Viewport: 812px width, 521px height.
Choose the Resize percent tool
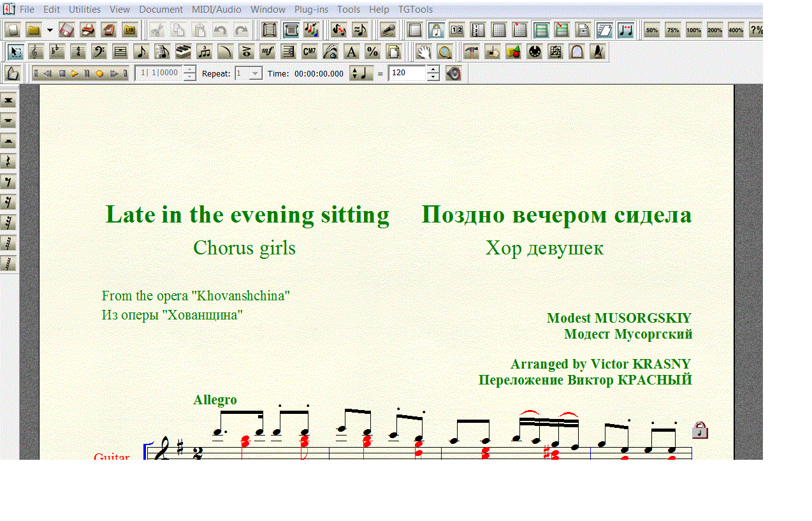372,52
